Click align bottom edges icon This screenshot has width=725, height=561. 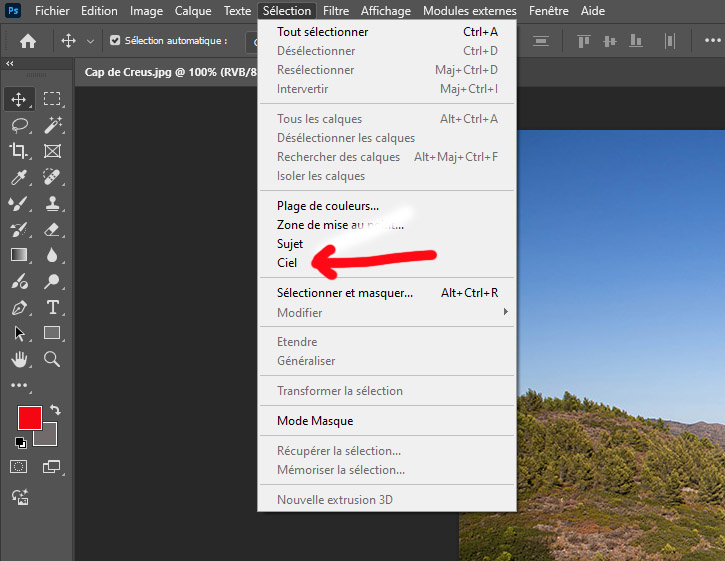(x=636, y=41)
